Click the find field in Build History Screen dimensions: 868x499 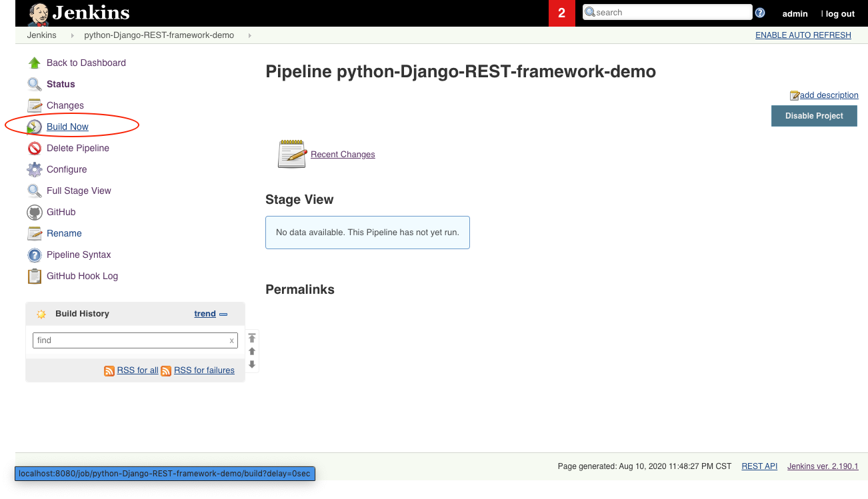133,340
